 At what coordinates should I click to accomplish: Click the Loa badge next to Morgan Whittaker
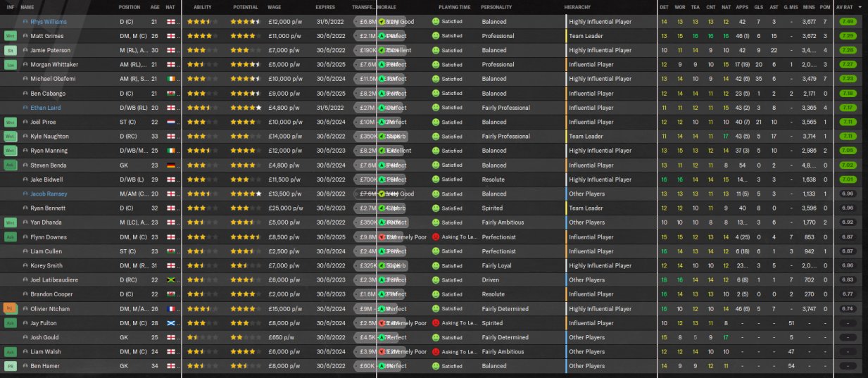click(10, 65)
